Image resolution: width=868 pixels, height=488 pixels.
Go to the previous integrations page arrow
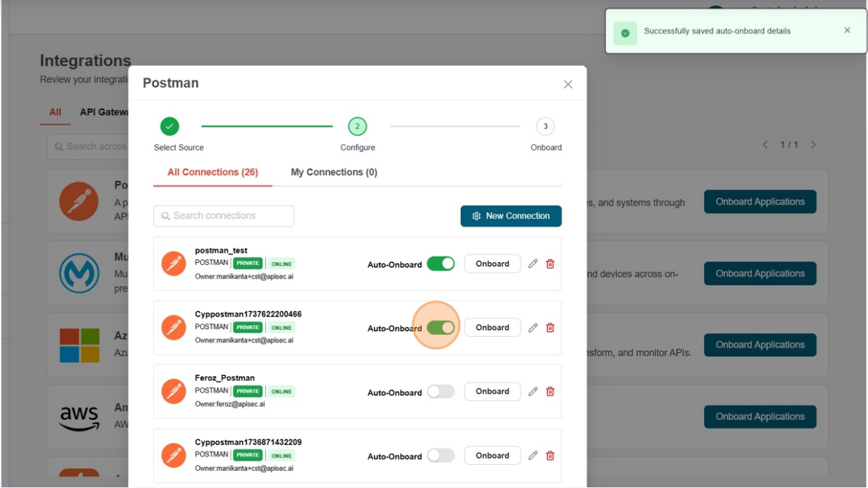click(765, 145)
